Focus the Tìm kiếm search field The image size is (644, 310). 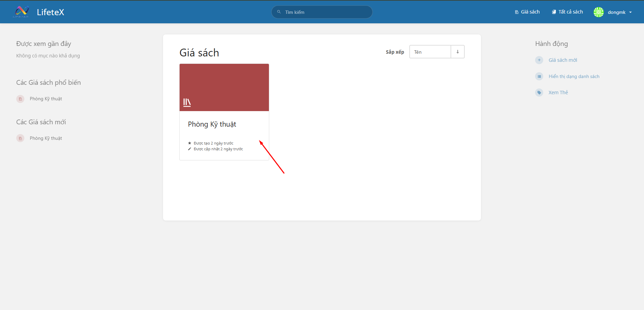coord(325,12)
